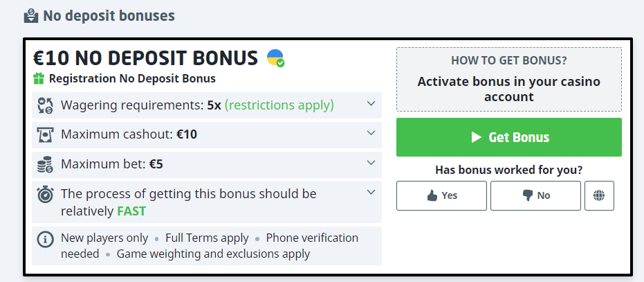
Task: Expand the wagering requirements row chevron
Action: (371, 104)
